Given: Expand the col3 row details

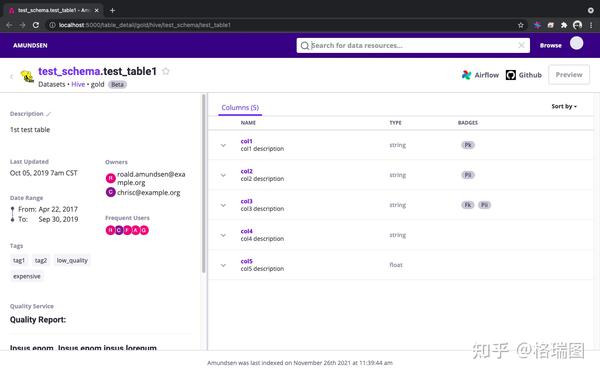Looking at the screenshot, I should [223, 205].
